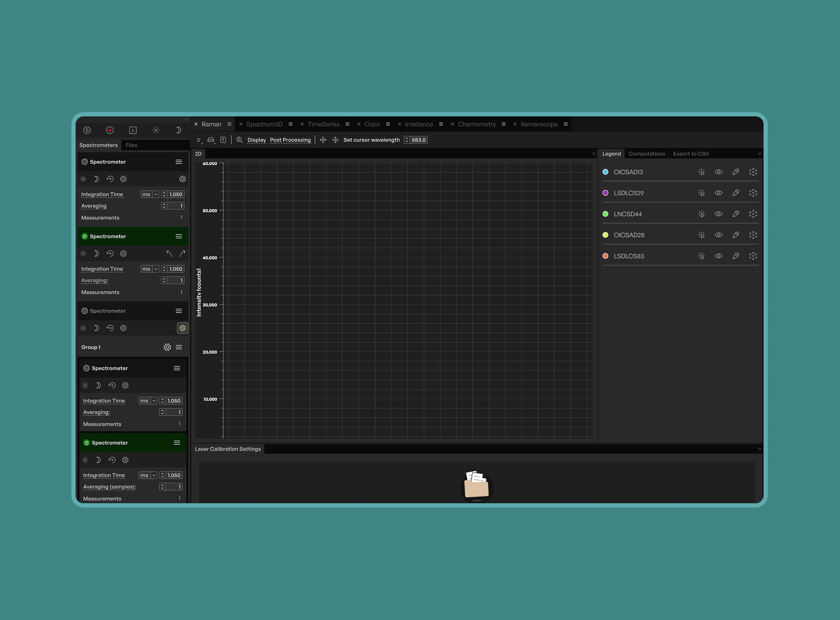This screenshot has width=840, height=620.
Task: Open the Computations tab
Action: [647, 154]
